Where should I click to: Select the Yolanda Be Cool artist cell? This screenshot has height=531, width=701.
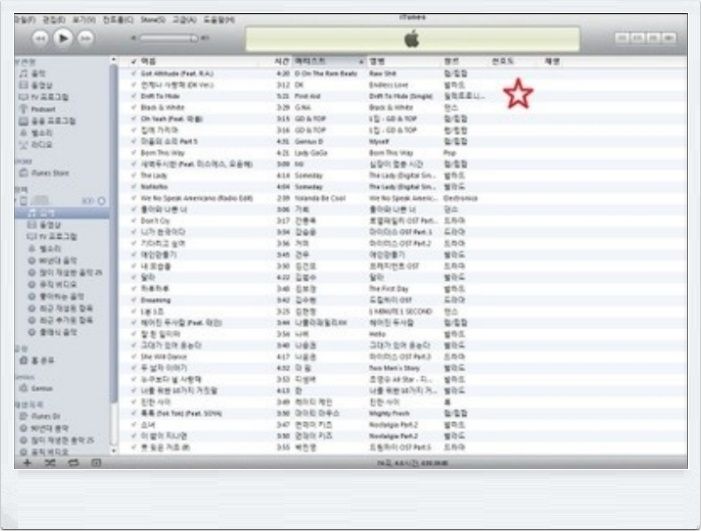pos(320,198)
